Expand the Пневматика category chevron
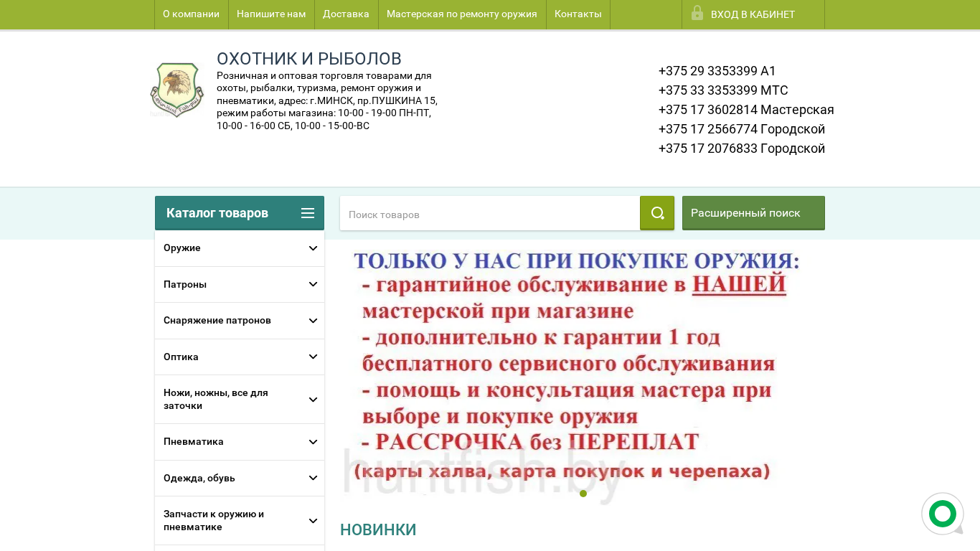Image resolution: width=980 pixels, height=551 pixels. [x=313, y=442]
